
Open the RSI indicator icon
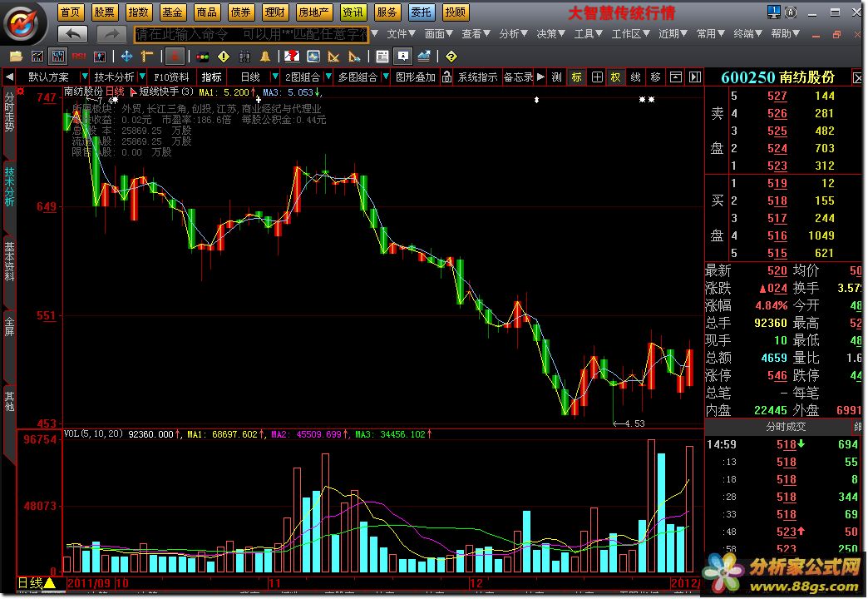tap(79, 57)
